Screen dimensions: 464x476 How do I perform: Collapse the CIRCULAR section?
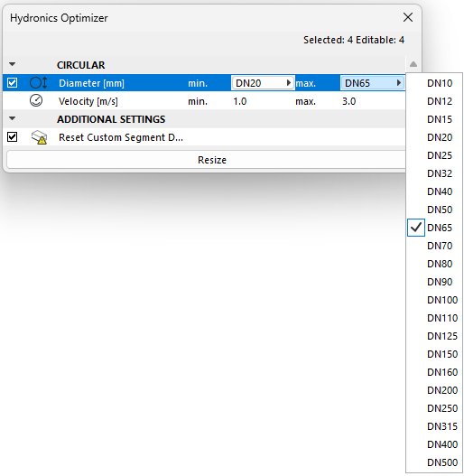point(12,64)
